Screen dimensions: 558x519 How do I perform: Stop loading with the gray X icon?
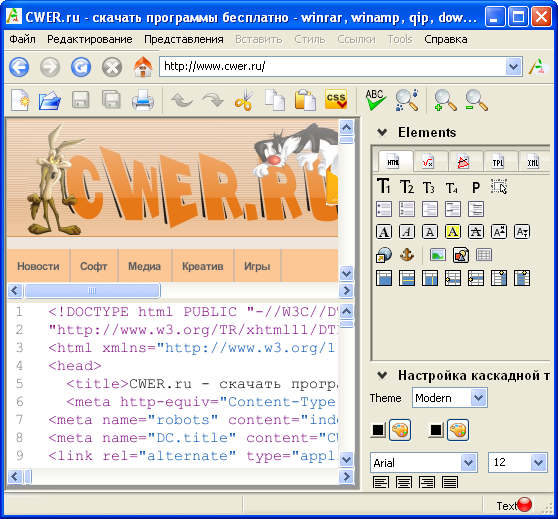[x=112, y=67]
